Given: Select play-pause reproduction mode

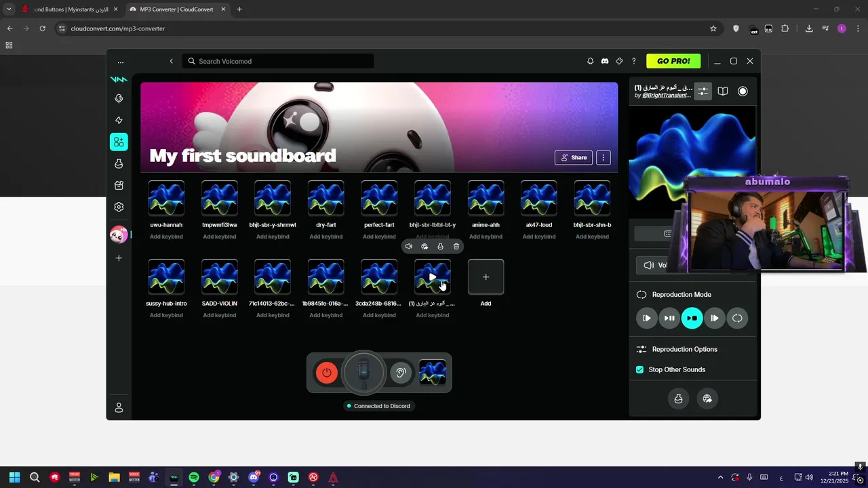Looking at the screenshot, I should click(x=669, y=318).
